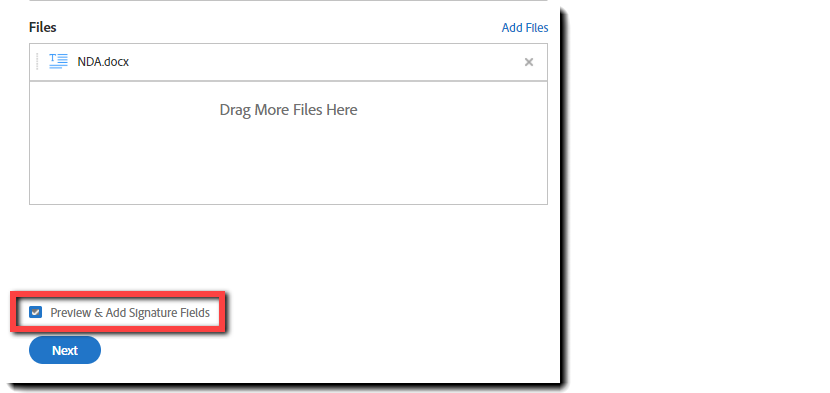Click the Files section heading
The width and height of the screenshot is (830, 393).
43,27
